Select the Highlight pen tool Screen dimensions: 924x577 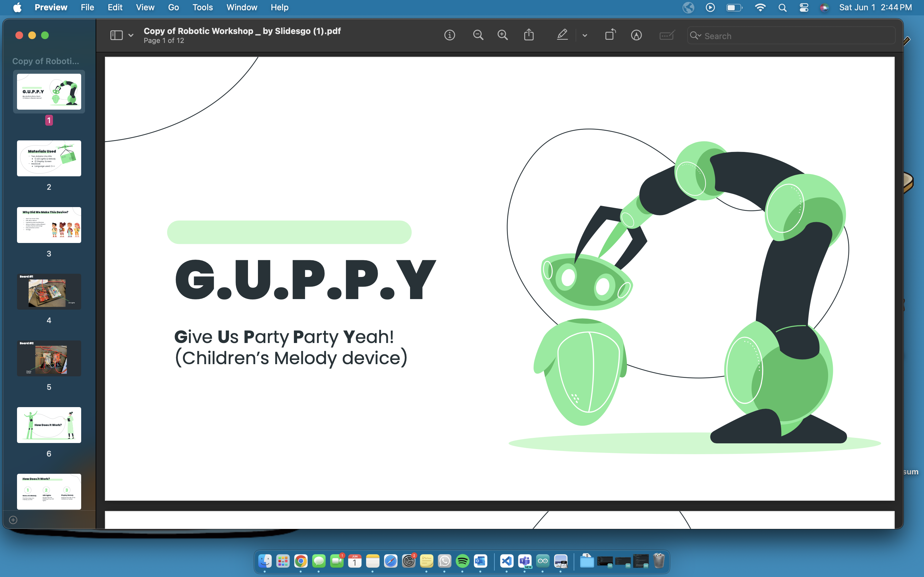click(562, 35)
